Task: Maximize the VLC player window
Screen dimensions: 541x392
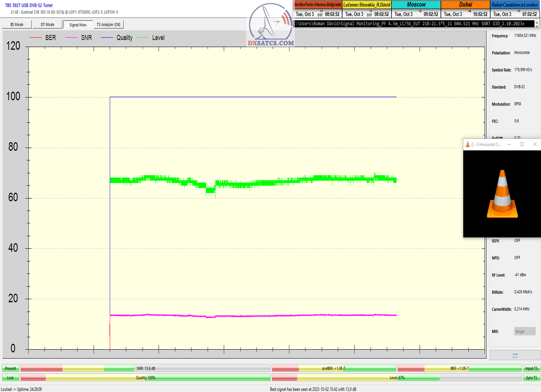Action: click(522, 144)
